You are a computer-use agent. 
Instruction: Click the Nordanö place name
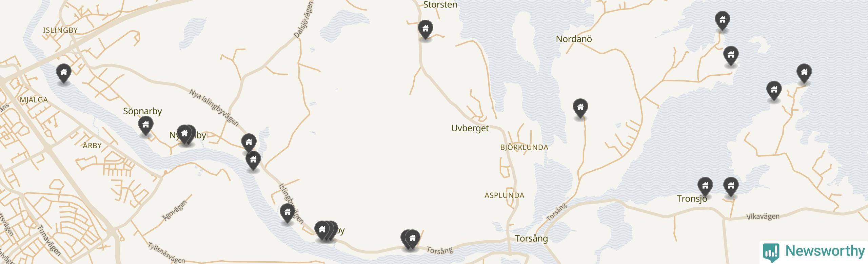pos(574,39)
